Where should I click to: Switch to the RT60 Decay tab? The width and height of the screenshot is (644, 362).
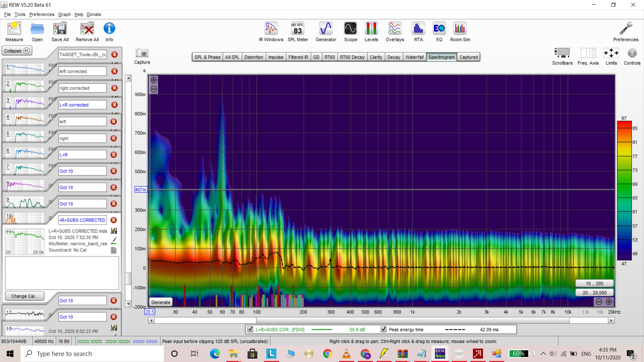click(x=352, y=57)
